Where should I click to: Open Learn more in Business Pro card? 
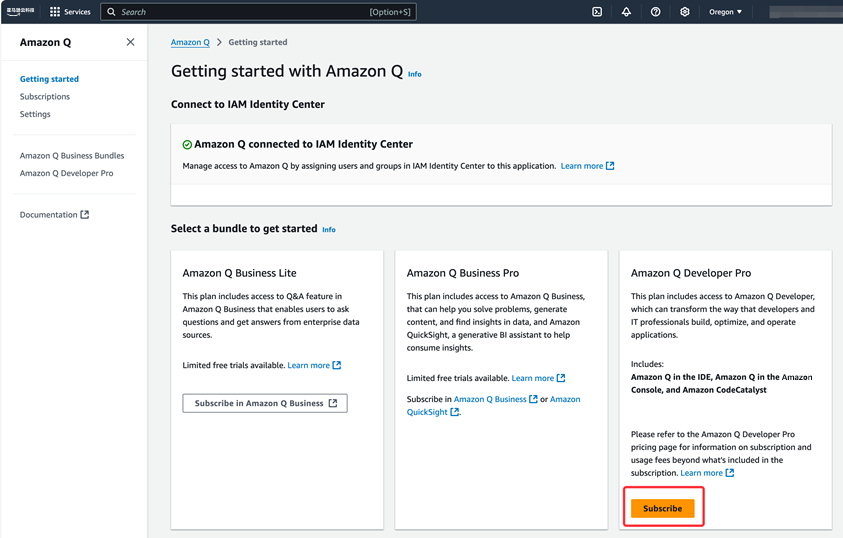[538, 378]
